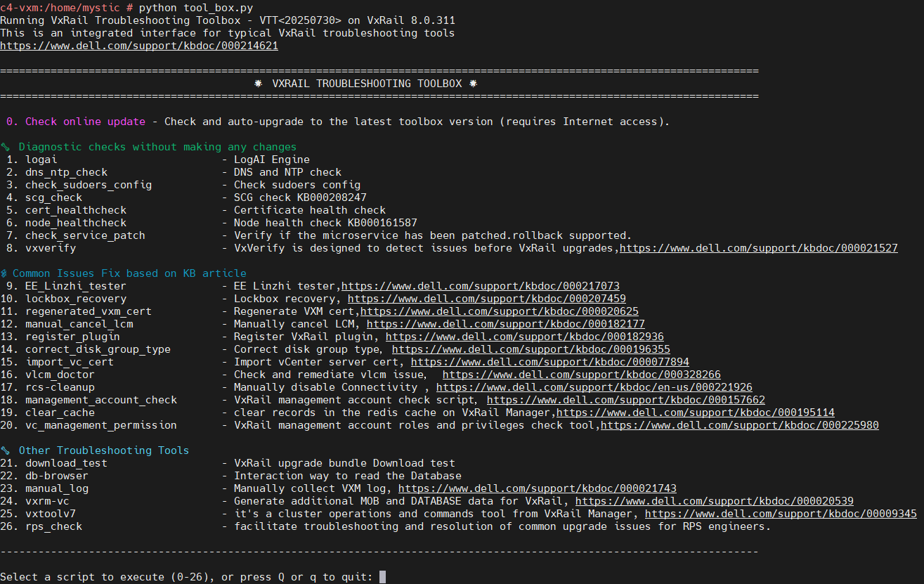
Task: Click the 'lockbox_recovery' script name
Action: 76,299
